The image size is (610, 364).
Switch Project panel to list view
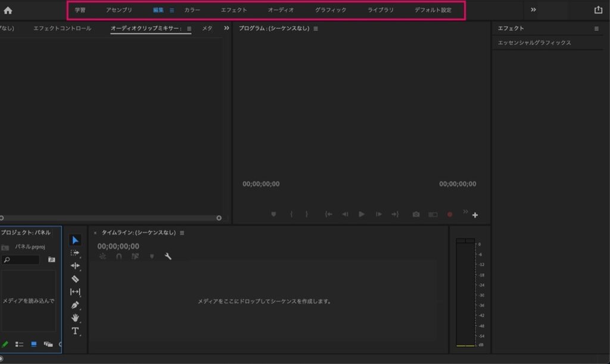point(19,344)
